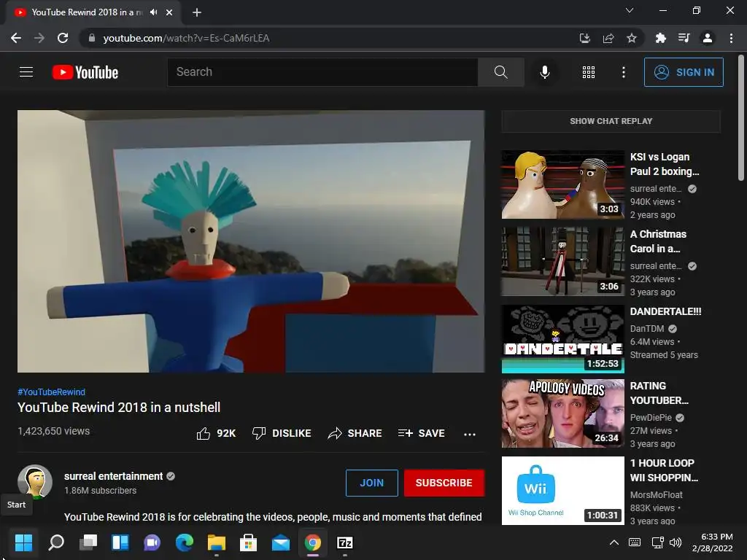Open 7-Zip from taskbar

pyautogui.click(x=344, y=542)
